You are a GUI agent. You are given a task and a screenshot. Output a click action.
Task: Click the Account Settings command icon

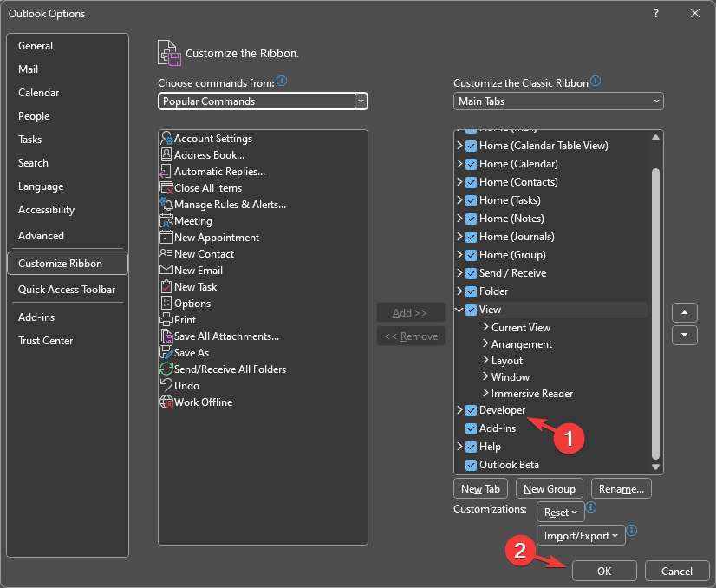click(167, 139)
